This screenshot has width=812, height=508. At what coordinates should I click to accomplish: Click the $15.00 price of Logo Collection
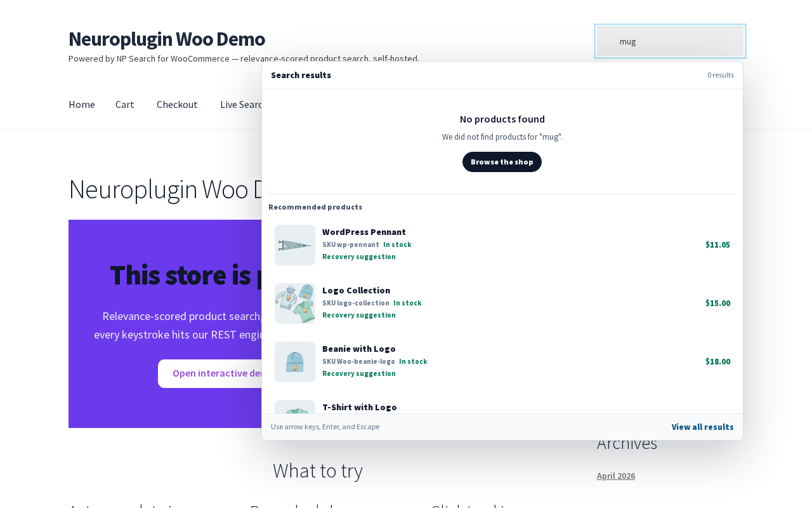coord(717,303)
